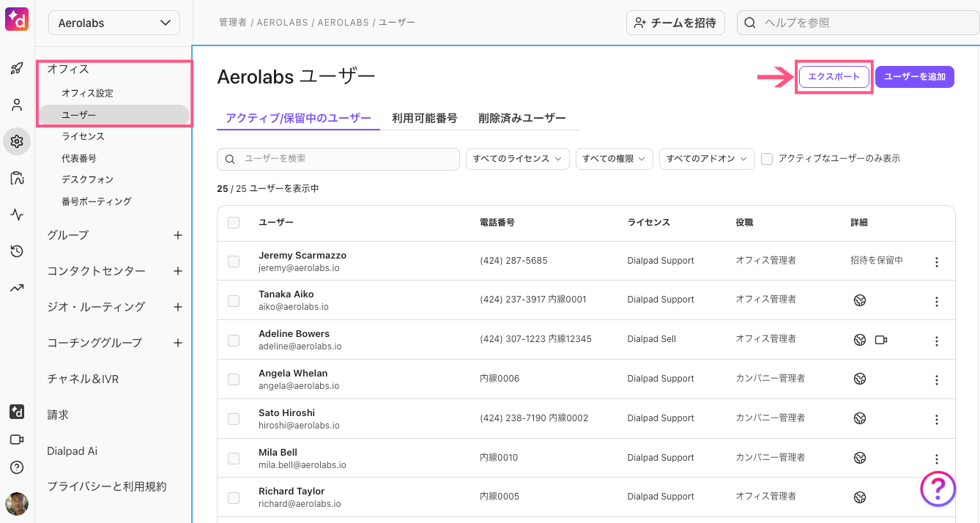Click the ユーザーを追加 button

point(915,77)
